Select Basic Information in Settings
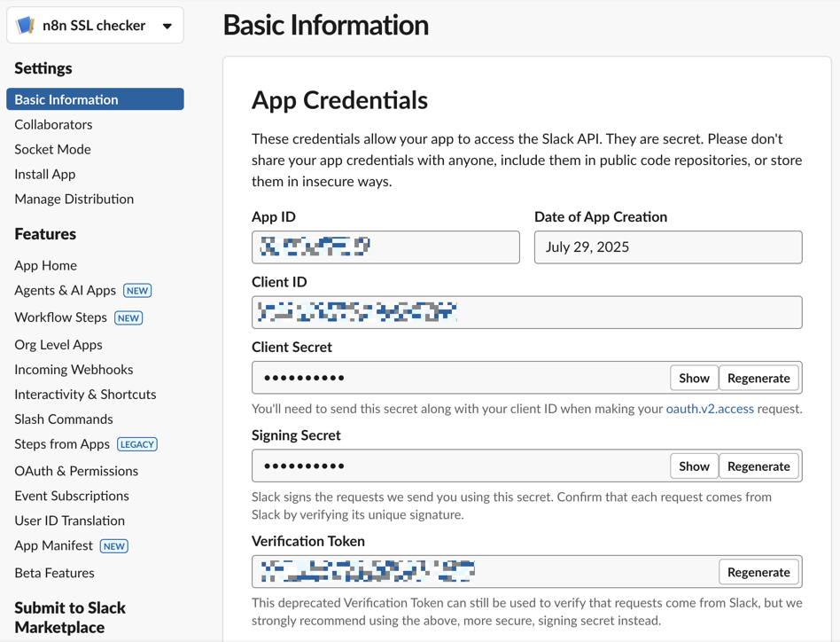 [x=95, y=99]
